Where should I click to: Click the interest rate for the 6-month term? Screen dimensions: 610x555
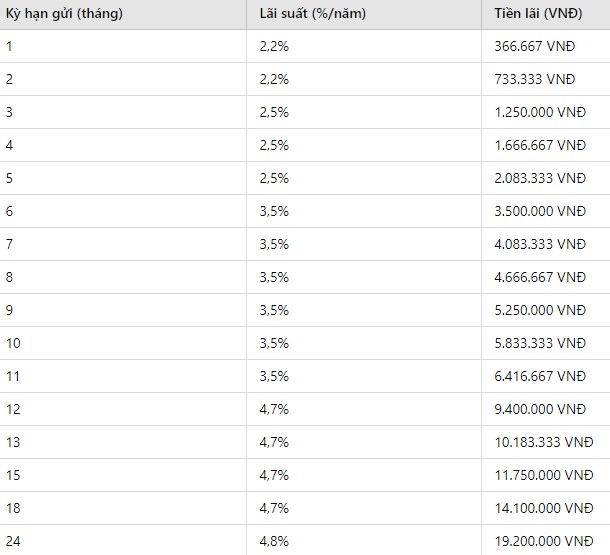click(x=274, y=211)
